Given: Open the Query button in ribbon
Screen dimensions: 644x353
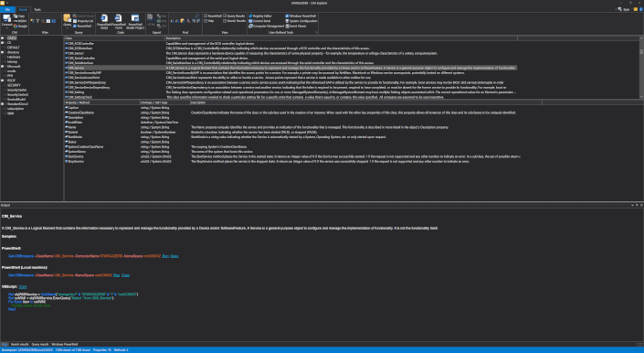Looking at the screenshot, I should [67, 21].
